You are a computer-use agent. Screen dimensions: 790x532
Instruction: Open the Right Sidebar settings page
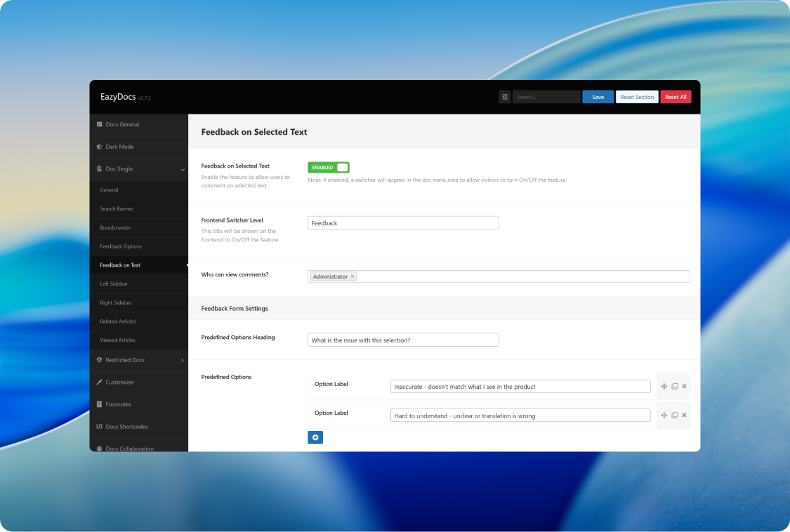point(115,302)
